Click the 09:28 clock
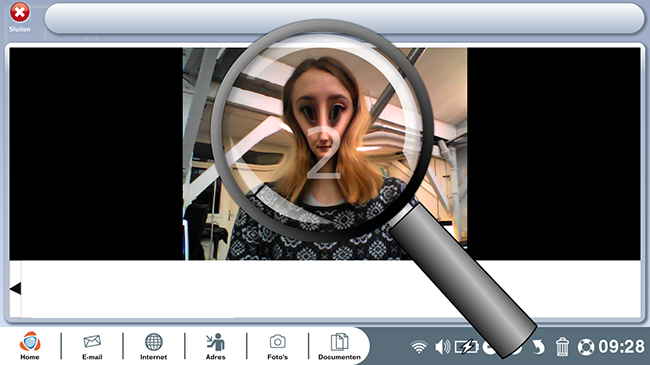 click(x=621, y=346)
